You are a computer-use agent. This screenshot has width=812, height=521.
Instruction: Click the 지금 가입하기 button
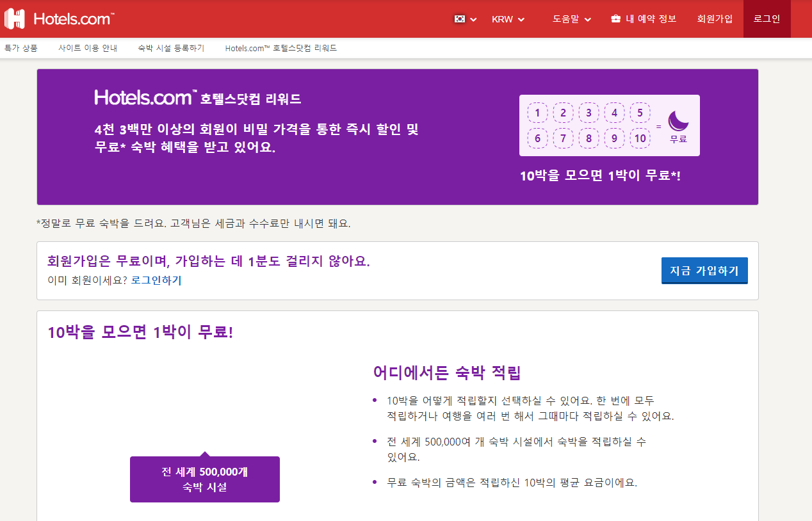pyautogui.click(x=704, y=271)
